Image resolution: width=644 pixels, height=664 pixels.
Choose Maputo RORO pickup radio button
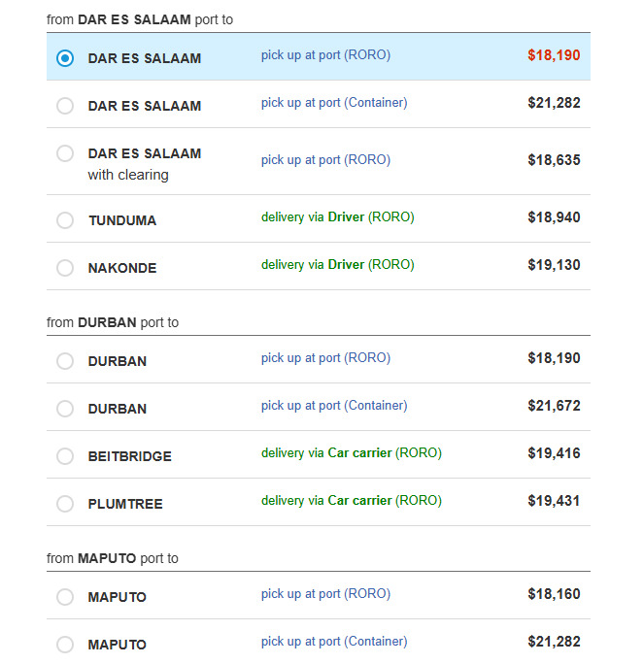tap(65, 597)
